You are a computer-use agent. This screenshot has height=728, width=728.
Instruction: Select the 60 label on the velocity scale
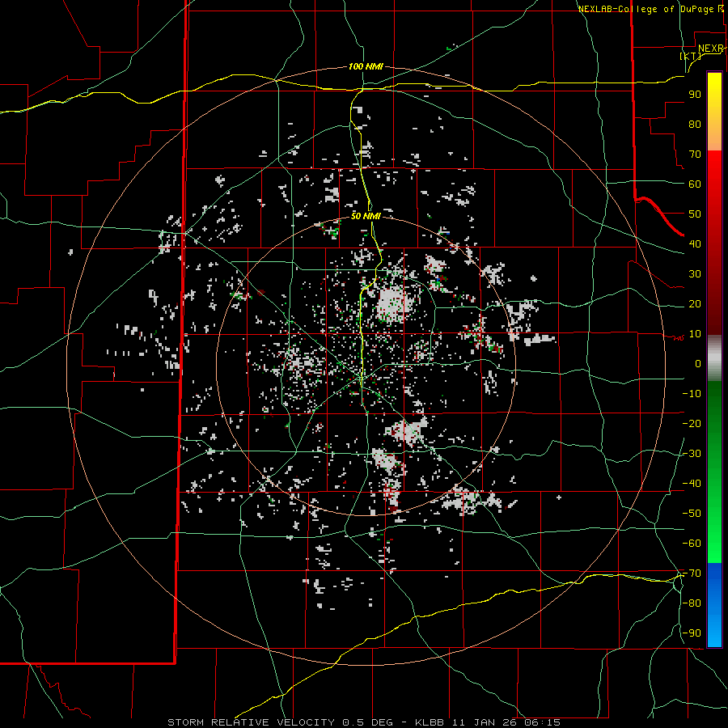click(695, 184)
